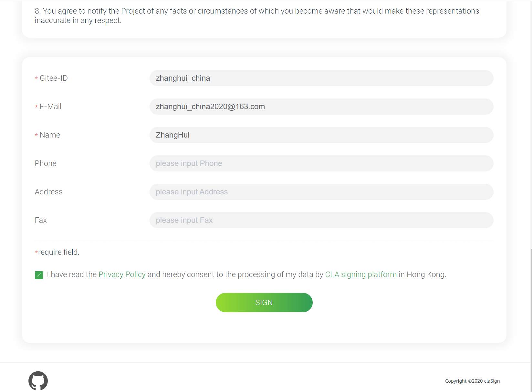This screenshot has width=532, height=392.
Task: Click the E-Mail field label
Action: [x=50, y=107]
